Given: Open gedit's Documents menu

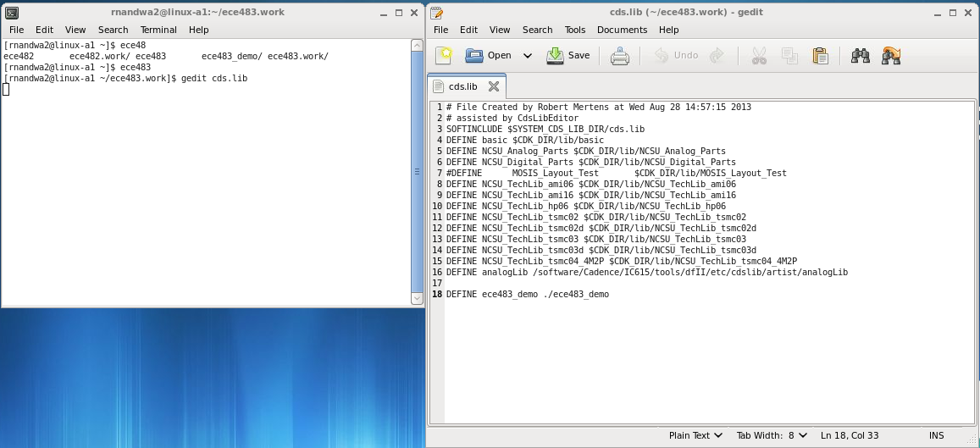Looking at the screenshot, I should point(622,30).
